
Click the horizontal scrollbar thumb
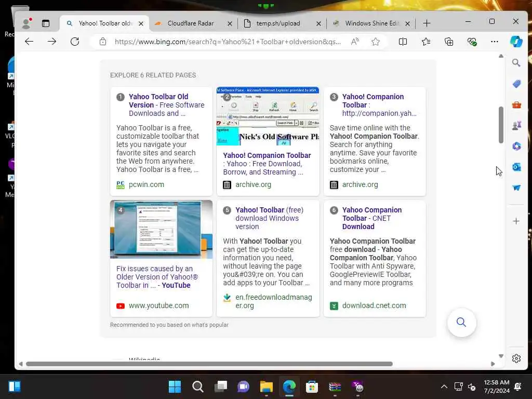click(209, 364)
